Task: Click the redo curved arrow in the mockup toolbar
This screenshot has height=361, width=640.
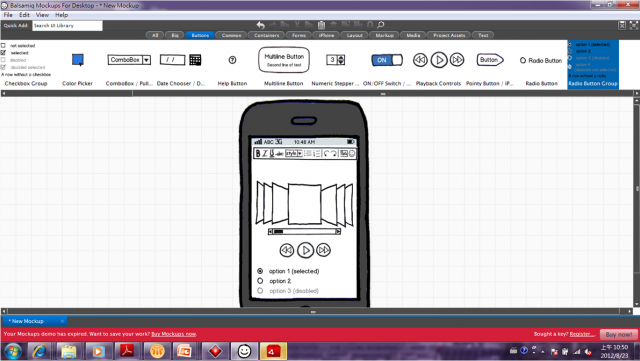Action: [333, 154]
